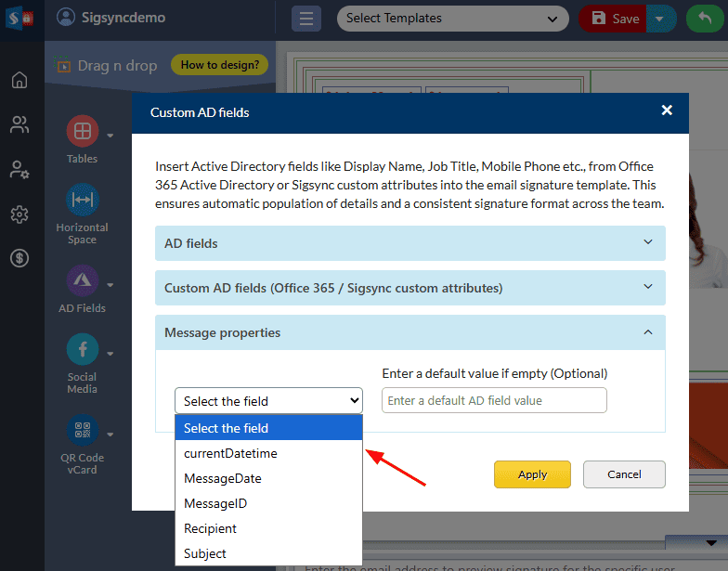Screen dimensions: 728x571
Task: Choose currentDatetime from the field list
Action: click(230, 453)
